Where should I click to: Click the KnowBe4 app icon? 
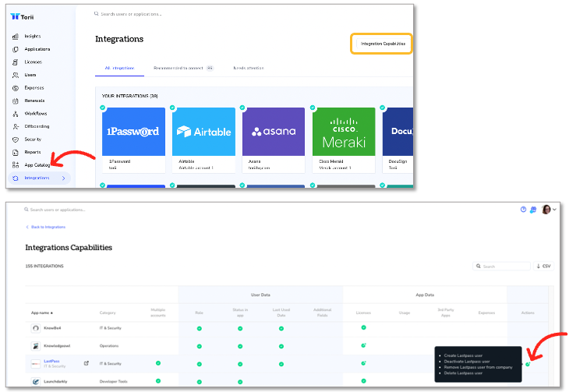click(36, 328)
